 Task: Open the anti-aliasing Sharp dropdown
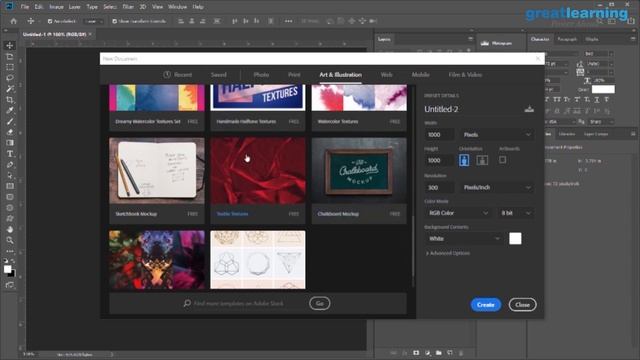click(601, 122)
